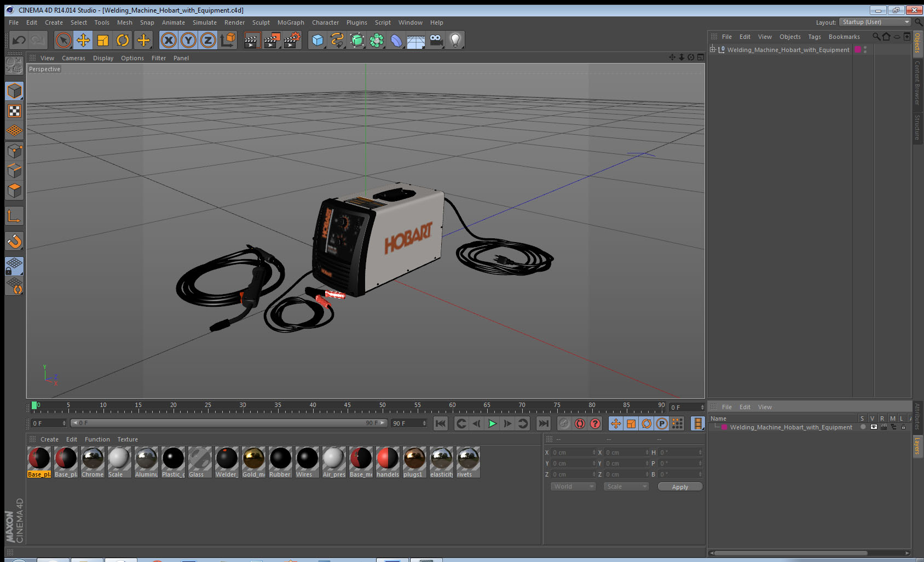Toggle layer Solo dot for Welding layer
Screen dimensions: 924x562
(x=863, y=427)
